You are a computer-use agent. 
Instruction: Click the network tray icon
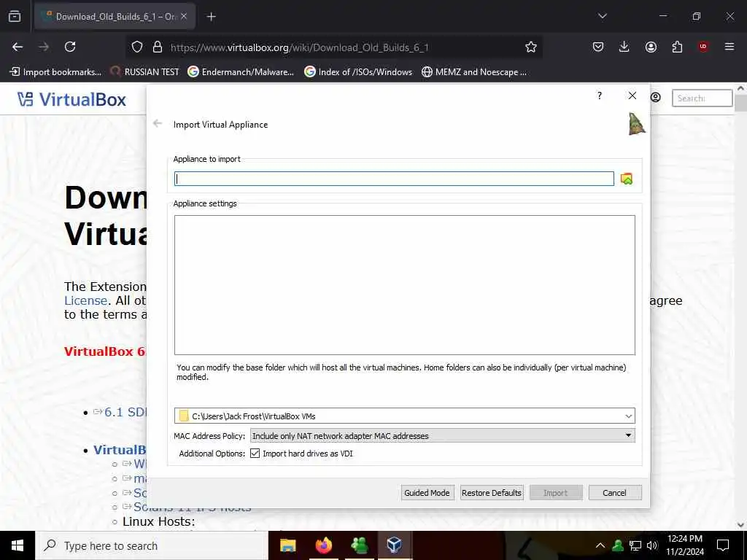[635, 545]
